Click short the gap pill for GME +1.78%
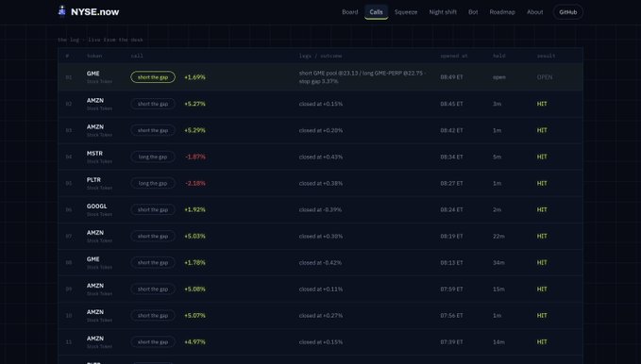Image resolution: width=641 pixels, height=364 pixels. tap(153, 263)
